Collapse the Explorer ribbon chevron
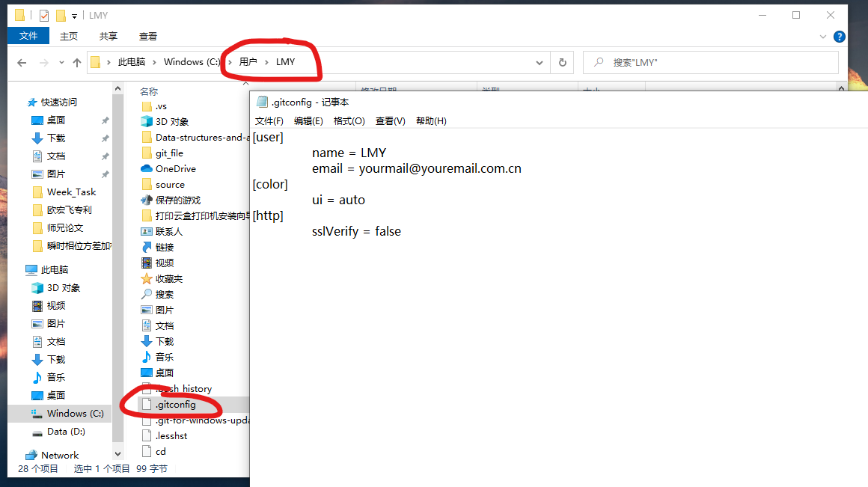Viewport: 868px width, 487px height. coord(822,37)
